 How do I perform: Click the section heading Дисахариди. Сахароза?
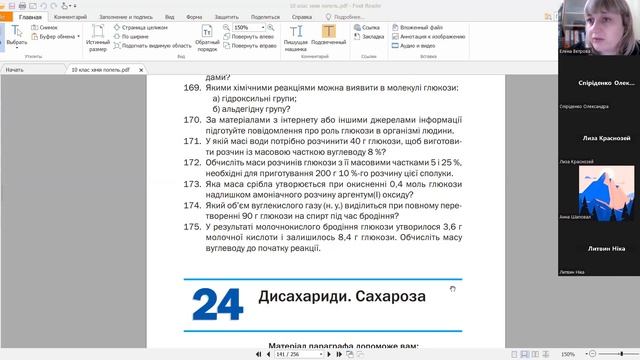coord(342,296)
